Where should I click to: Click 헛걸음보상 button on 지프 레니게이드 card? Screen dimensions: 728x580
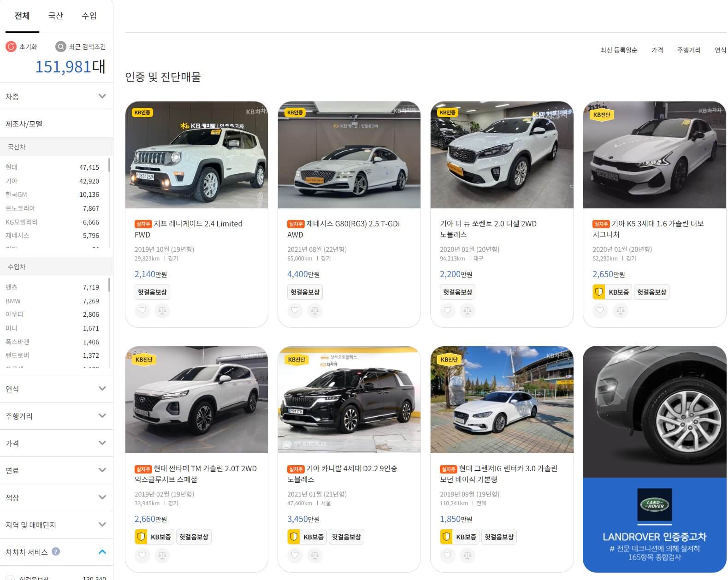click(x=153, y=292)
